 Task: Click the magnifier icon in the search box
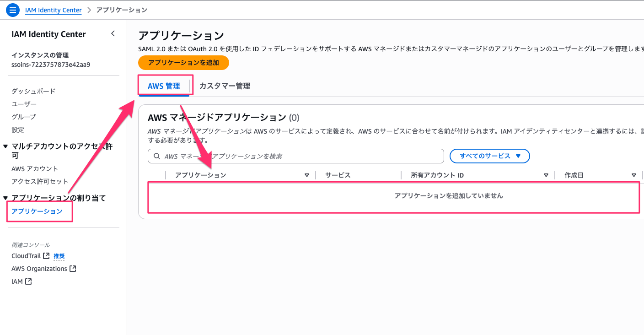(157, 156)
